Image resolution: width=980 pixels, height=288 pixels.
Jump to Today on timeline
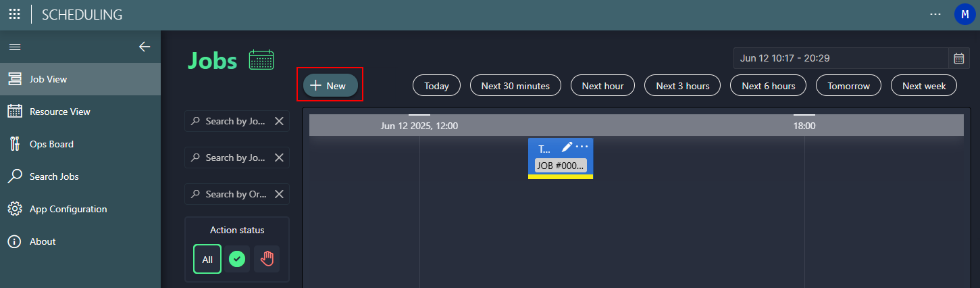436,85
